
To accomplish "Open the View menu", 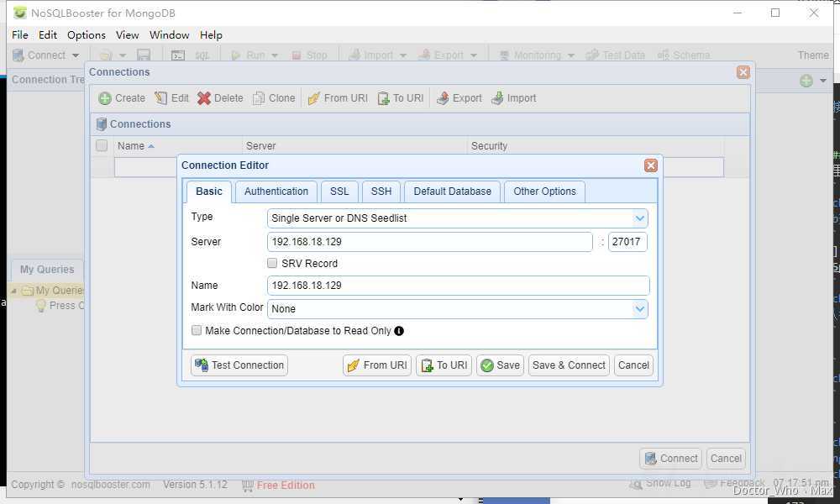I will coord(128,34).
